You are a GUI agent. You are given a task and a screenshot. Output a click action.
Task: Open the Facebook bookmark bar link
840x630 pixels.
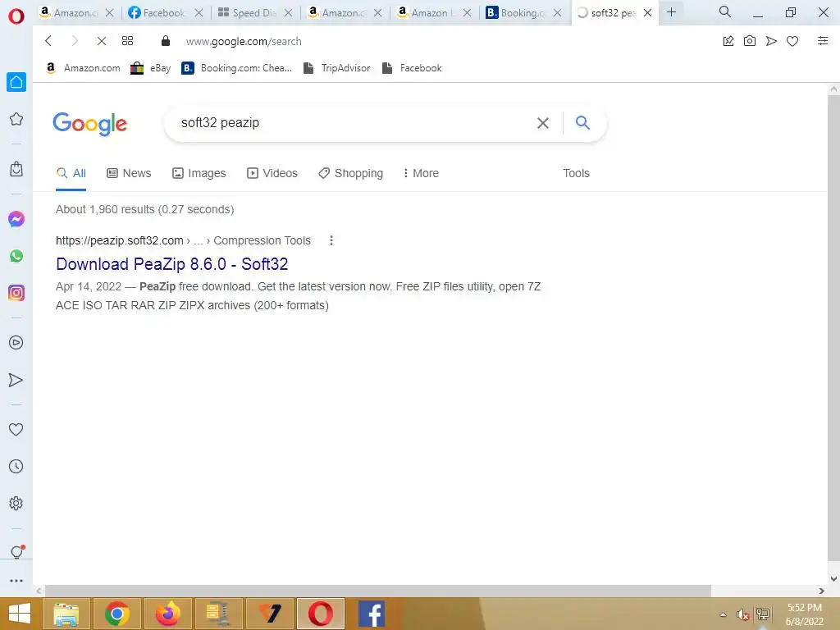[x=412, y=68]
